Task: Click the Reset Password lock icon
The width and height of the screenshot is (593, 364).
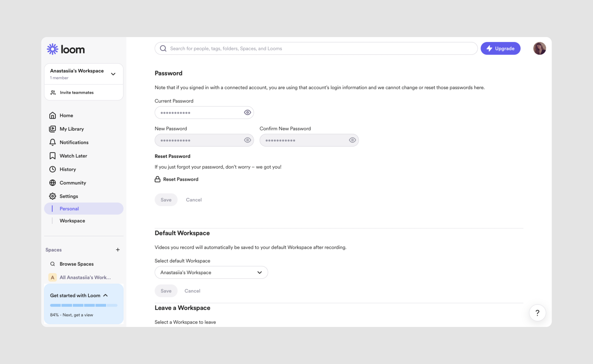Action: click(x=158, y=179)
